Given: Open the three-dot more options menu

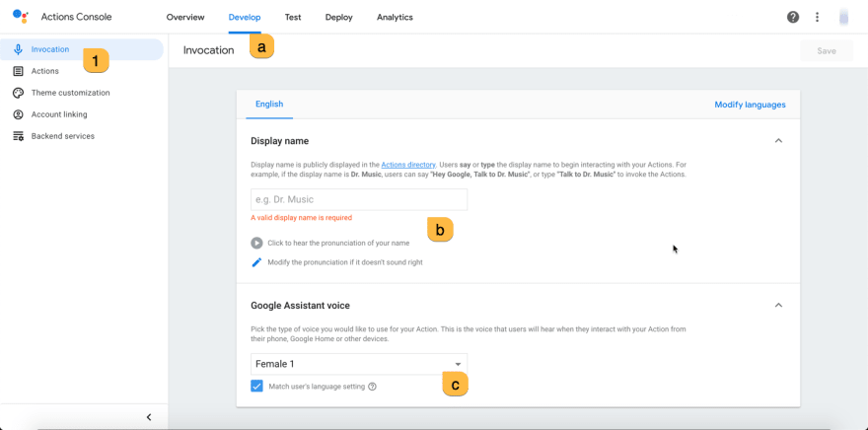Looking at the screenshot, I should click(x=817, y=17).
